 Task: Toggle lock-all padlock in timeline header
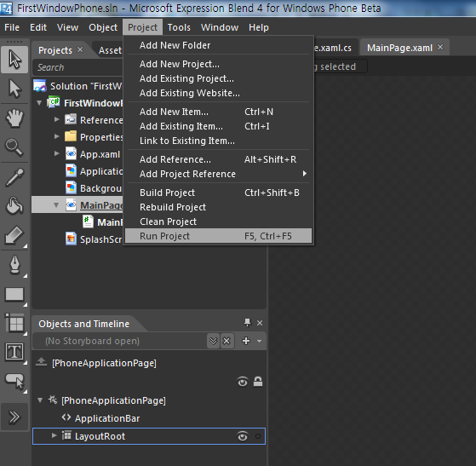(x=258, y=382)
